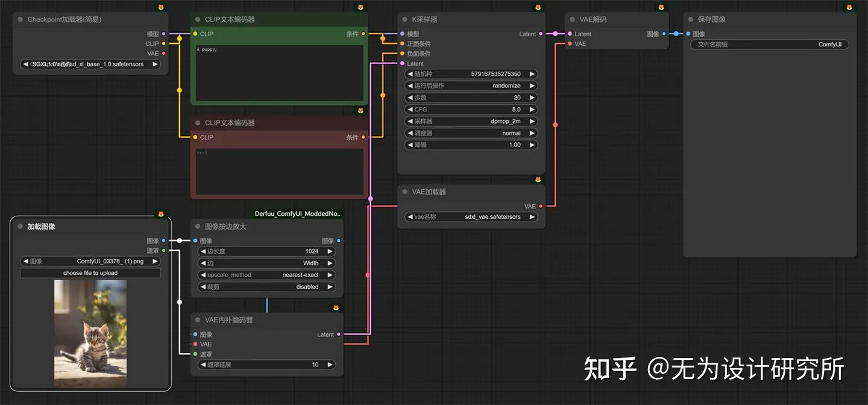Click the positive prompt box containing "A puppy,"

(280, 72)
